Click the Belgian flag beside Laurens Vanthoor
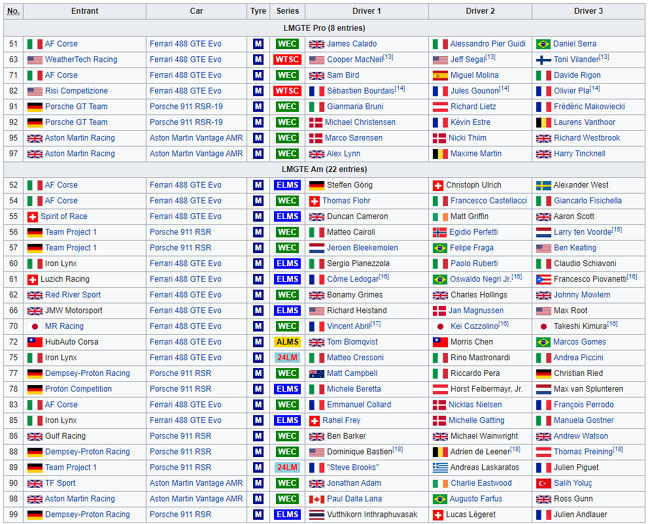 [543, 122]
